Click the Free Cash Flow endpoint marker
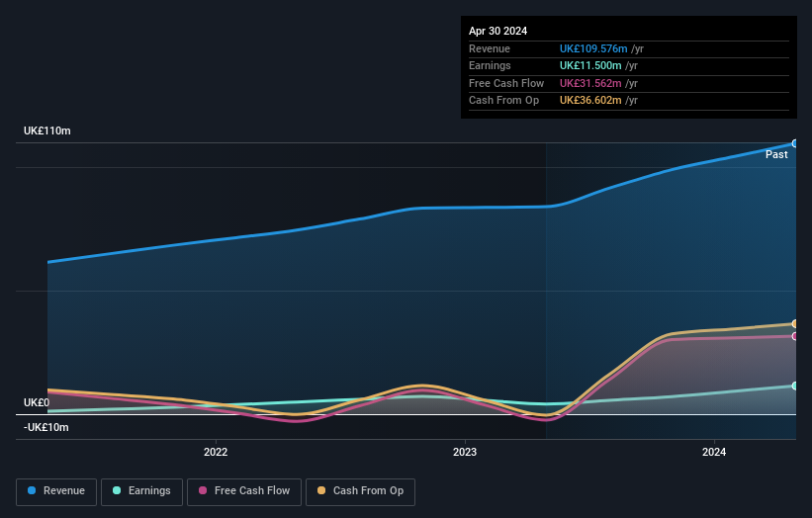Image resolution: width=812 pixels, height=518 pixels. (x=794, y=336)
